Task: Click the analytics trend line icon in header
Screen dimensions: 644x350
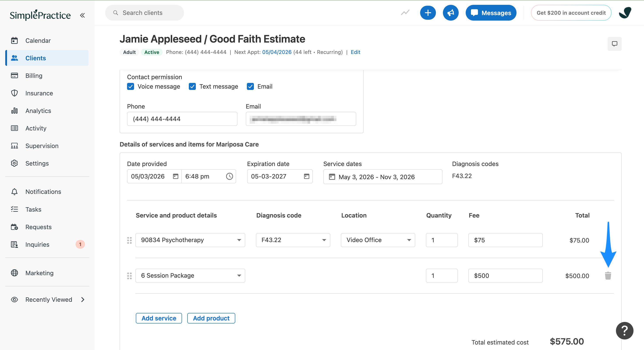Action: [x=405, y=12]
